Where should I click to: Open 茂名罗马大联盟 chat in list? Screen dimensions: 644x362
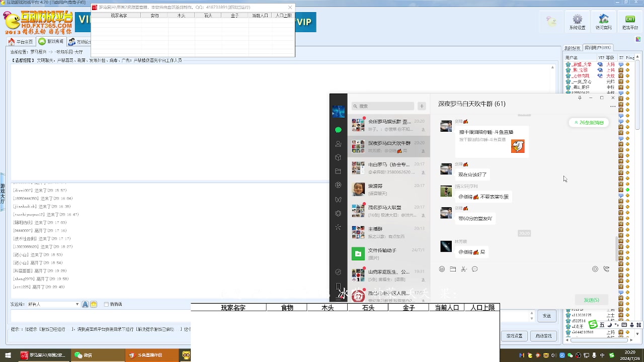(x=390, y=211)
